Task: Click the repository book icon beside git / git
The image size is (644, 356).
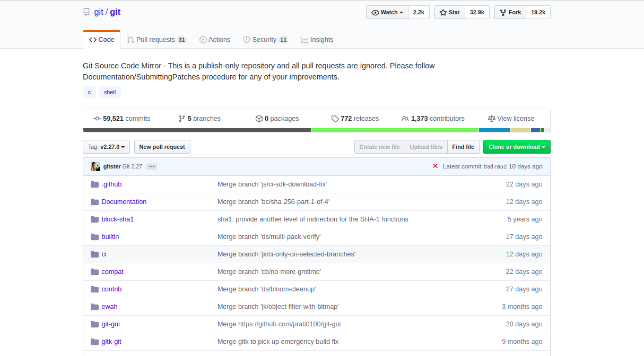Action: tap(86, 12)
